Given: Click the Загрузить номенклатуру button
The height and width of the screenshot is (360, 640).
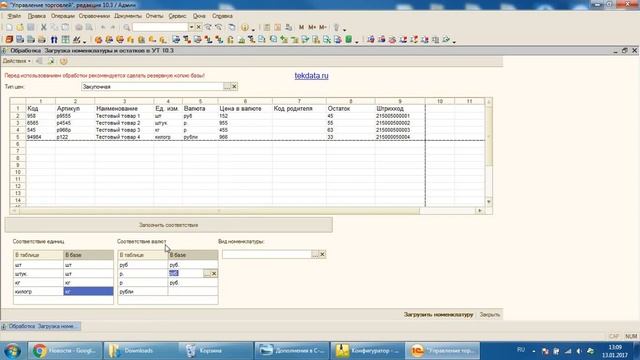Looking at the screenshot, I should coord(438,315).
